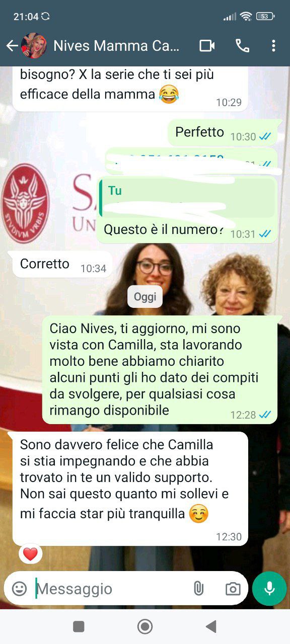Tap the 'Oggi' date chip
Screen dimensions: 290x644
[x=145, y=297]
